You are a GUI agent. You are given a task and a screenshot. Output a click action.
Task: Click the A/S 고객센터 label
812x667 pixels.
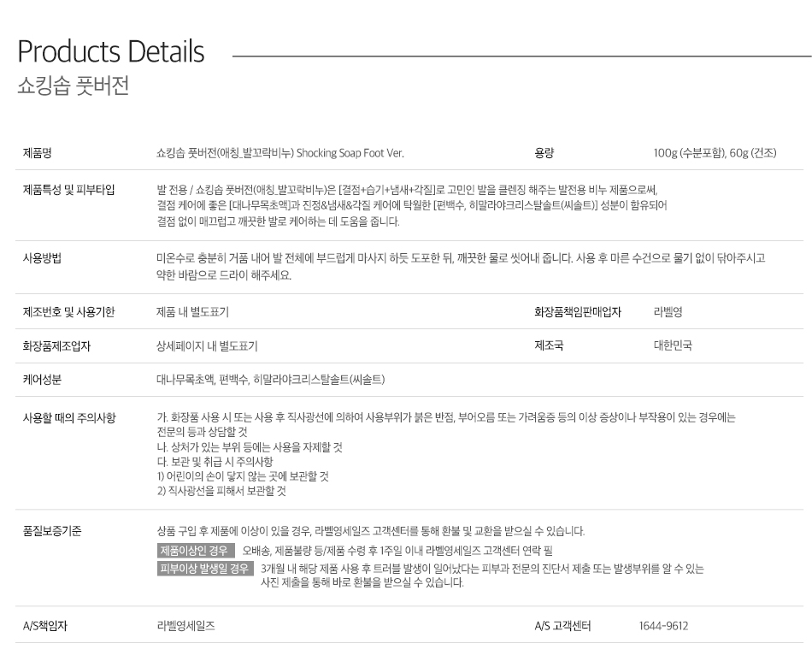(562, 626)
